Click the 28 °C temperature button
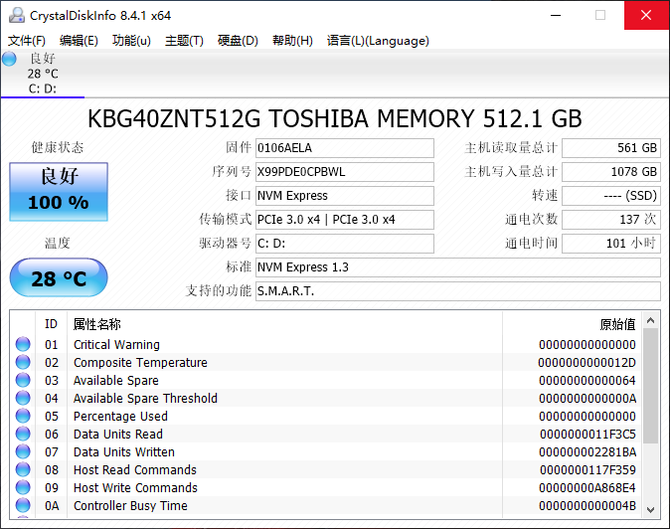Screen dimensions: 670x529 coord(58,278)
